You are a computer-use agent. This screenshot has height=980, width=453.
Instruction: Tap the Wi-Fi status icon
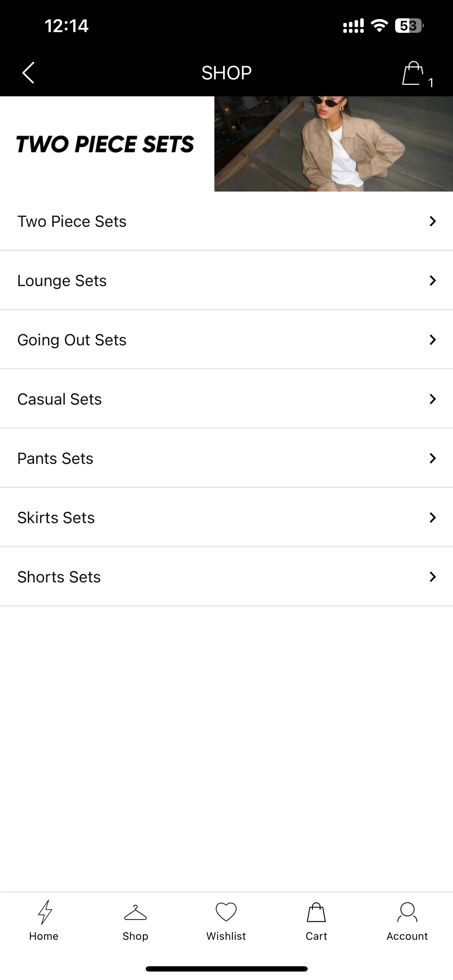379,26
